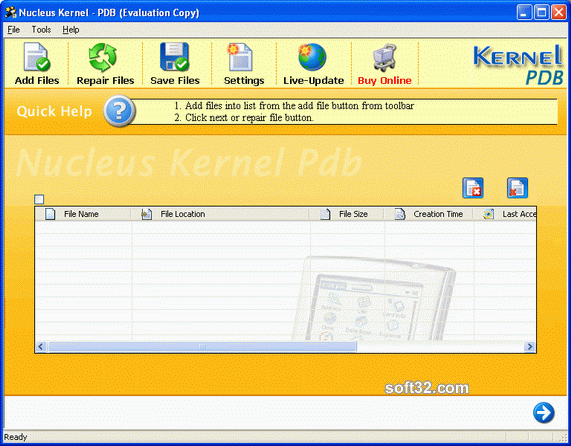Sort by the File Size column header

click(x=347, y=214)
